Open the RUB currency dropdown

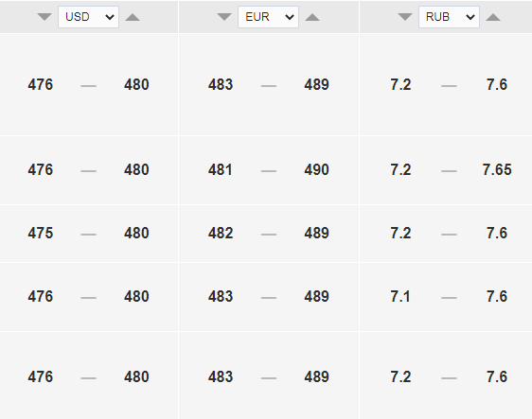pyautogui.click(x=449, y=17)
